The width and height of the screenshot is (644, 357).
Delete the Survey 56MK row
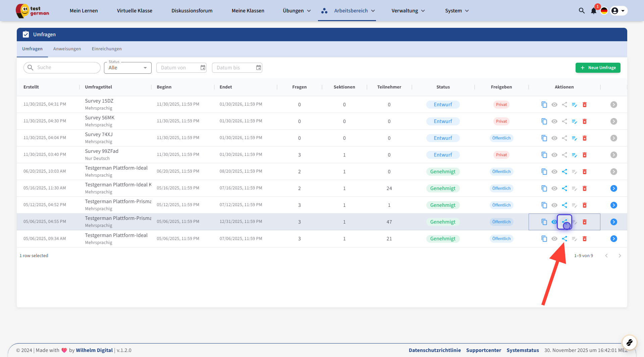(585, 121)
